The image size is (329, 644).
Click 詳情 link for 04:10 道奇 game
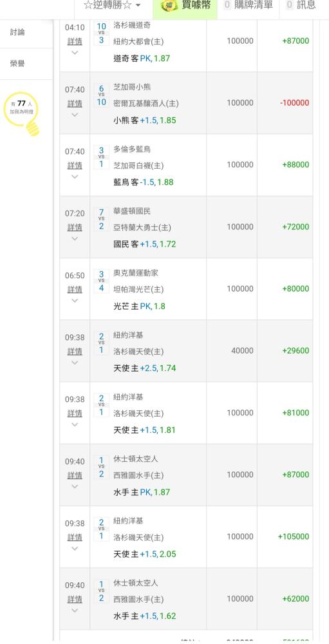pos(75,41)
